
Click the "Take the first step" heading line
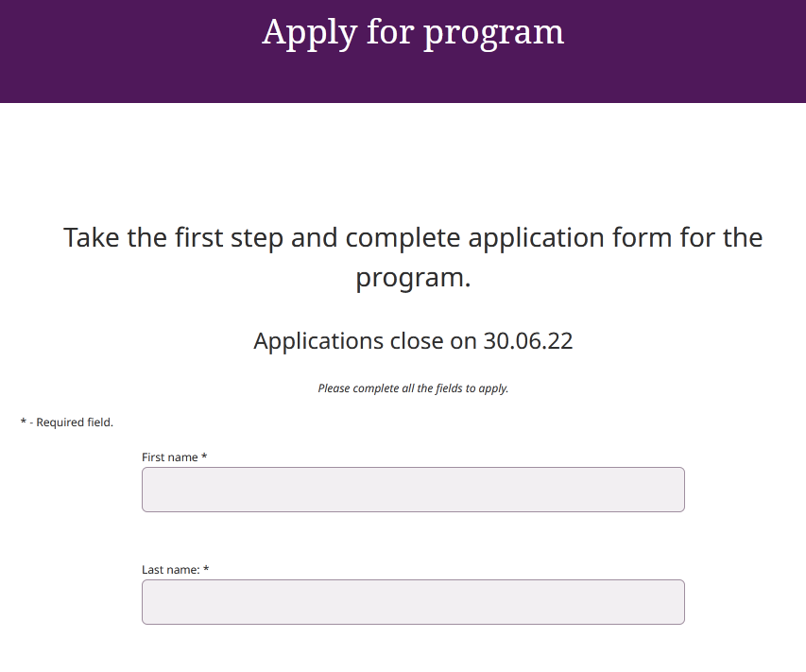click(413, 237)
